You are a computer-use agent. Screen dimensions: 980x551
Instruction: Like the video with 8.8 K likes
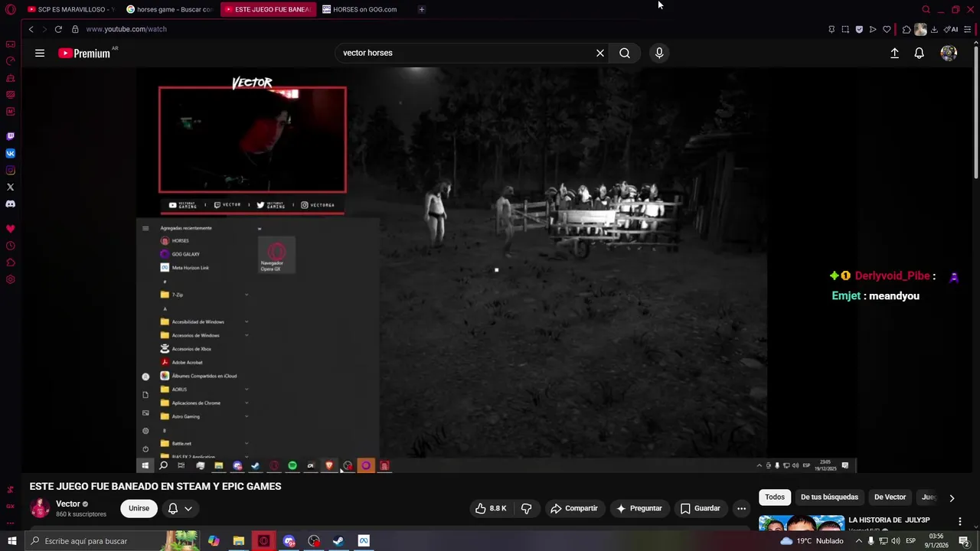click(x=490, y=508)
